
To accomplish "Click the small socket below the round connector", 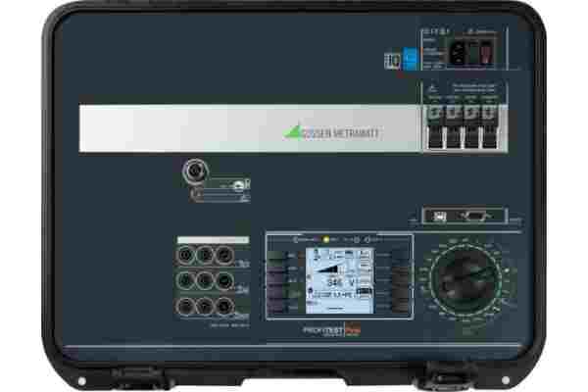I will (195, 194).
